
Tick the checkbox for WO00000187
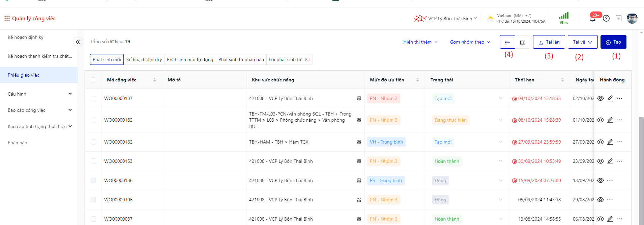(x=93, y=99)
